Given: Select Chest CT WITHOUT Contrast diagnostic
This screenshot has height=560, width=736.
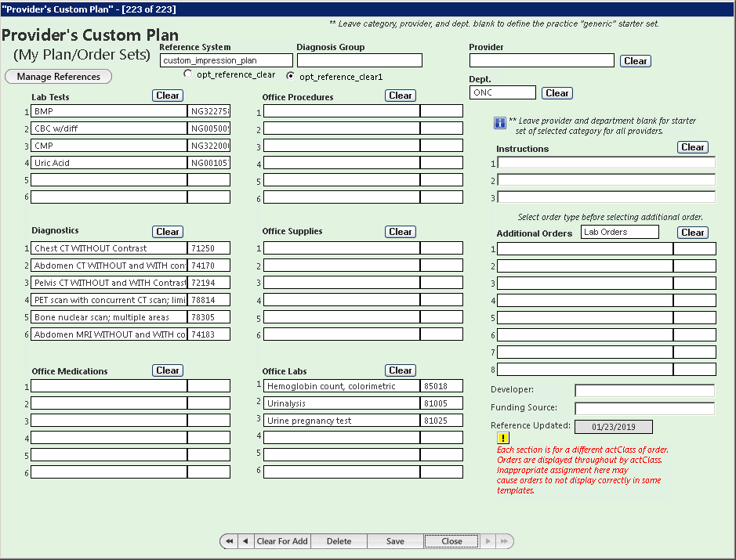Looking at the screenshot, I should [109, 248].
